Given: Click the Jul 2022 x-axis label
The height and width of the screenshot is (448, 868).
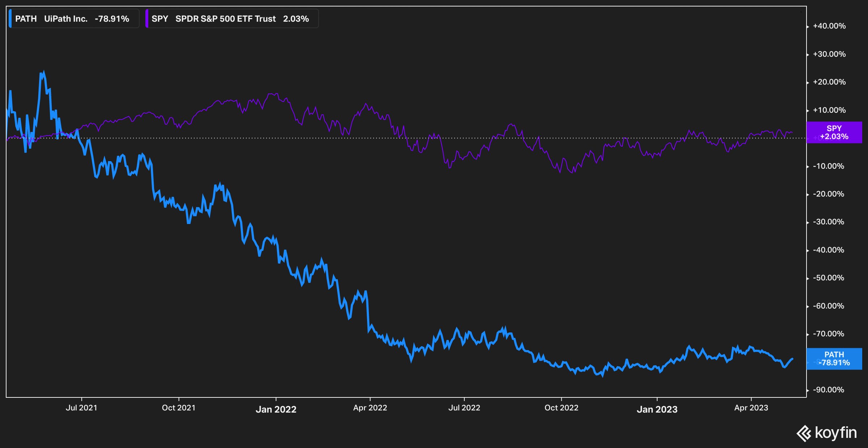Looking at the screenshot, I should tap(464, 408).
